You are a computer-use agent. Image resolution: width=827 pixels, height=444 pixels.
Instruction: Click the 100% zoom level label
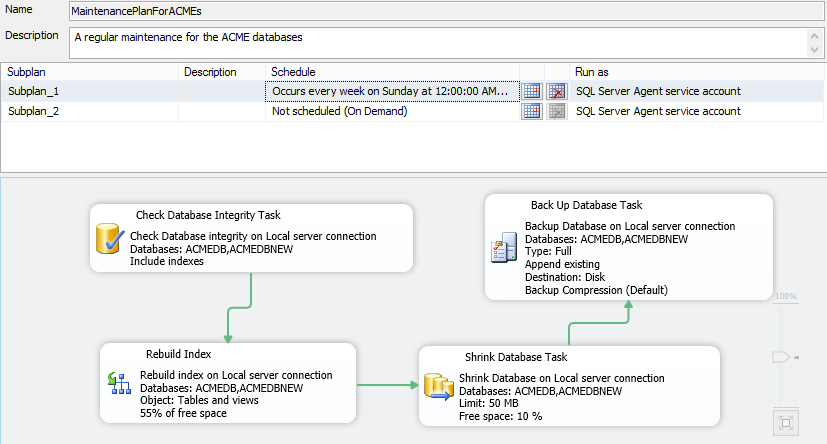tap(785, 296)
